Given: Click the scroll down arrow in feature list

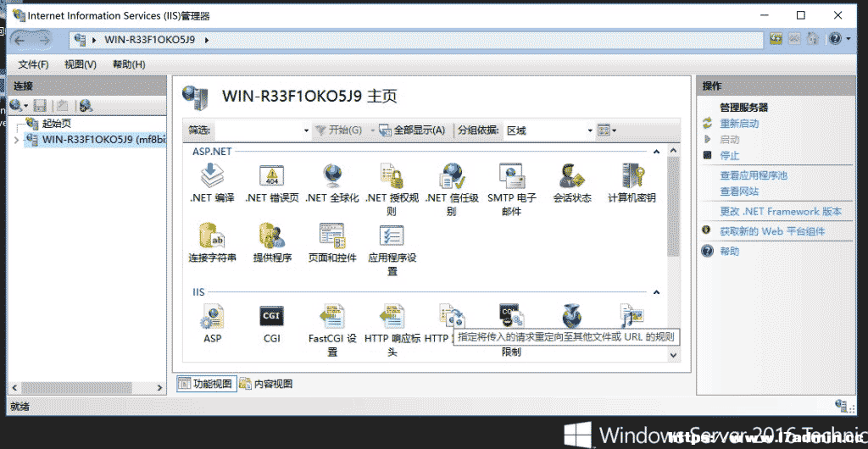Looking at the screenshot, I should [673, 354].
